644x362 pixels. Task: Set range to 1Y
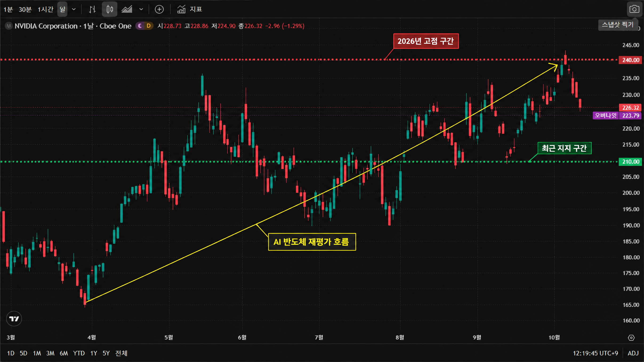pos(93,353)
